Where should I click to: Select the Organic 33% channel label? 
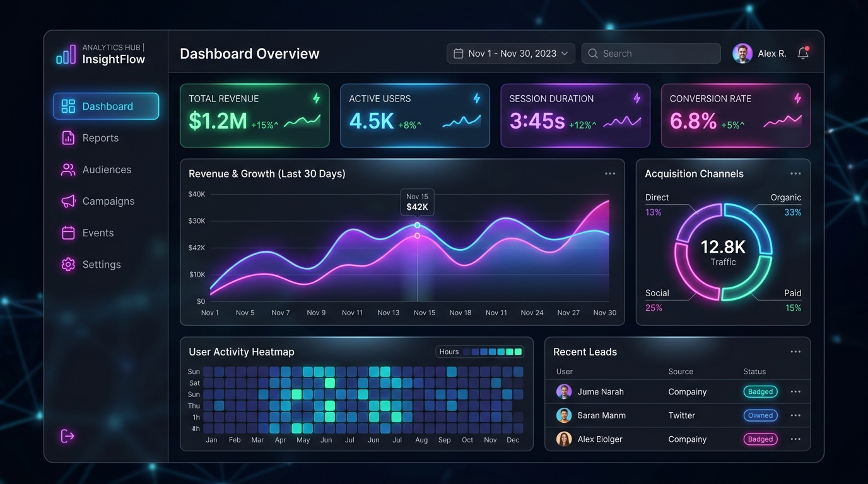tap(786, 205)
